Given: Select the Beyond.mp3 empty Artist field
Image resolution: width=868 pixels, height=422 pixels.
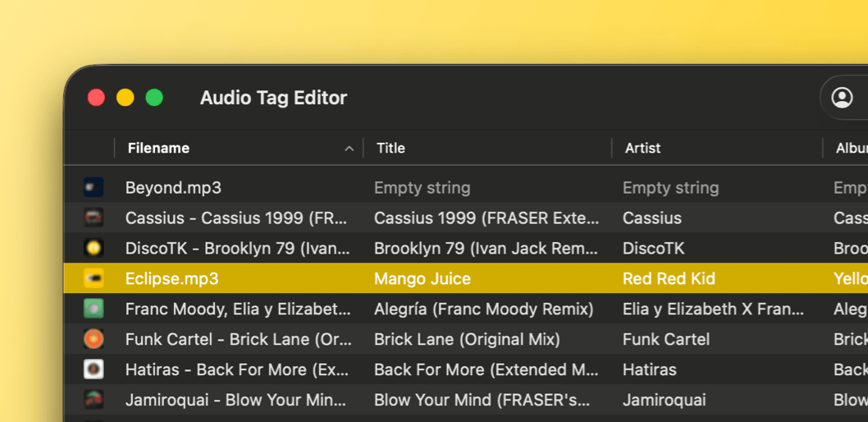Looking at the screenshot, I should (670, 187).
